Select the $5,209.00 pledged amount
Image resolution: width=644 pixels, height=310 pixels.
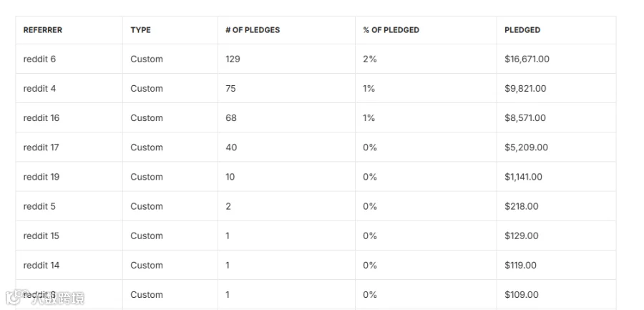coord(526,147)
